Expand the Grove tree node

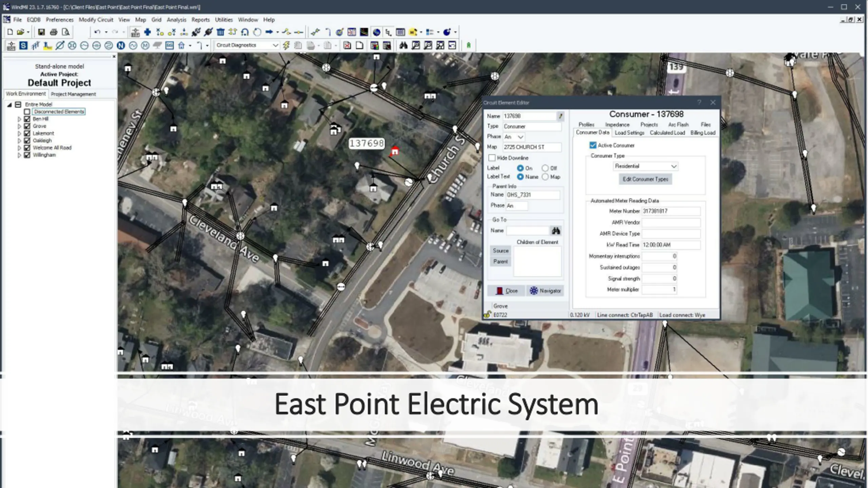pos(19,126)
